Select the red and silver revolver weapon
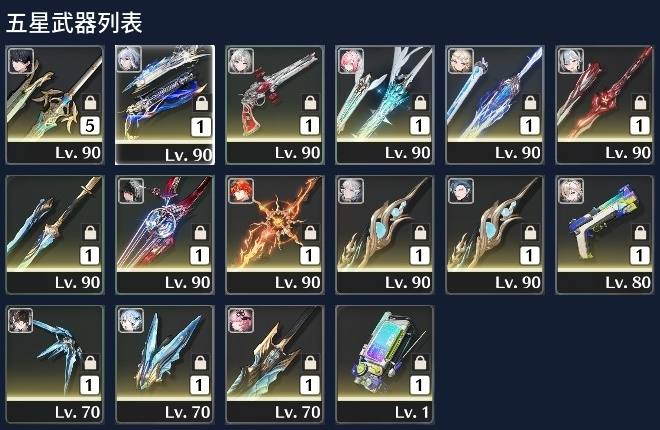660x430 pixels. click(275, 105)
